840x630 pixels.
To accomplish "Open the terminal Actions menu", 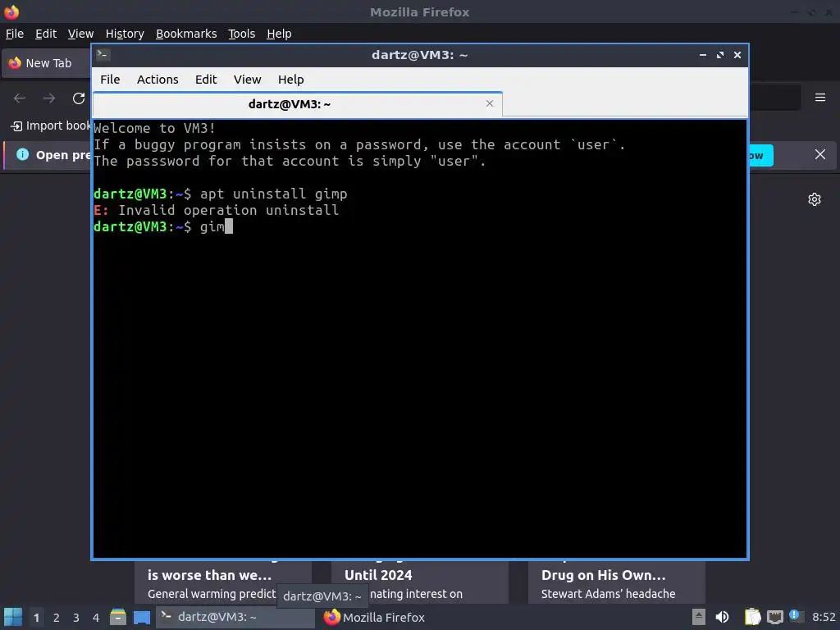I will (157, 80).
